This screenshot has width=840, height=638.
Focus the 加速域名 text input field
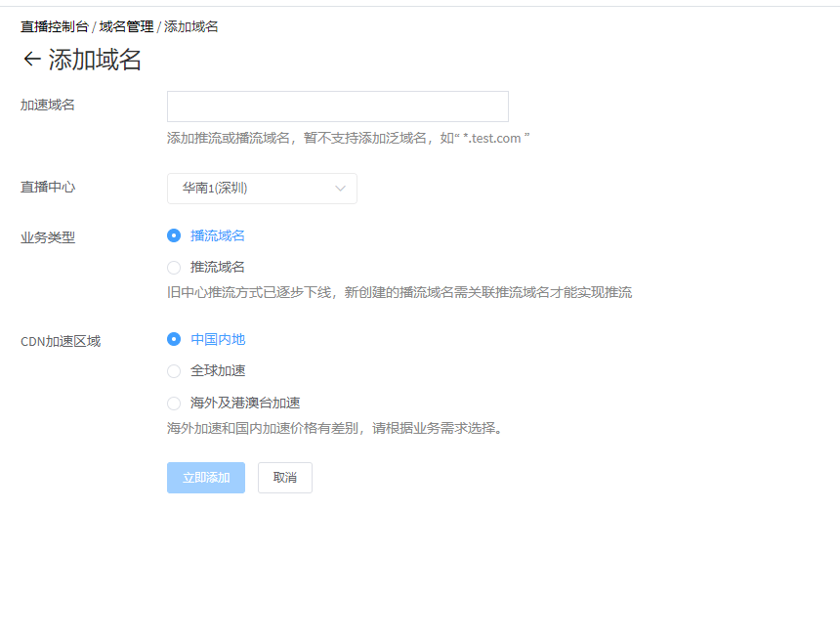pyautogui.click(x=337, y=106)
